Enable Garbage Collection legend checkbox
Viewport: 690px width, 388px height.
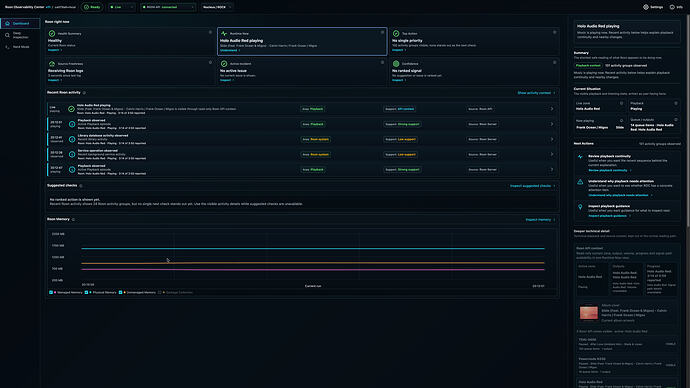pos(159,292)
